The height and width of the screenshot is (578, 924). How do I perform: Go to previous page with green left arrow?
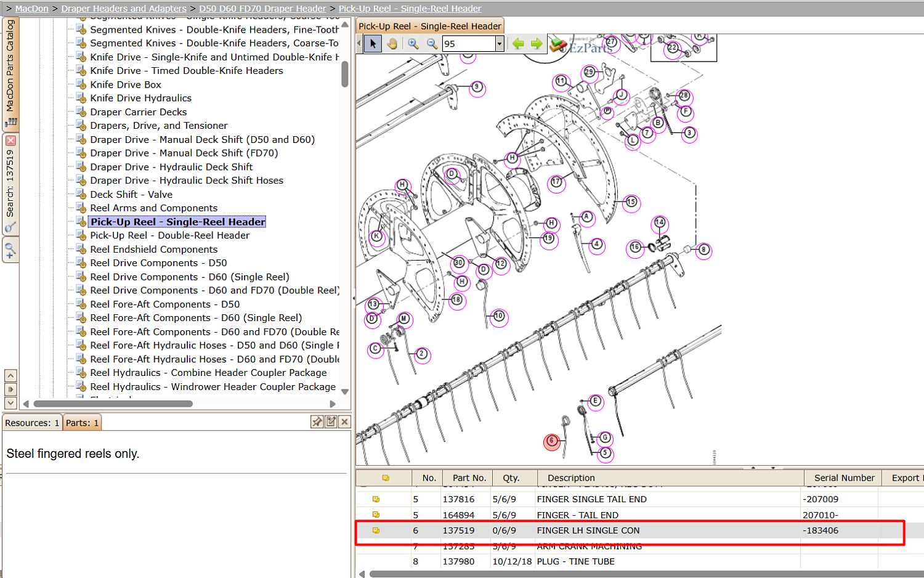(x=518, y=44)
